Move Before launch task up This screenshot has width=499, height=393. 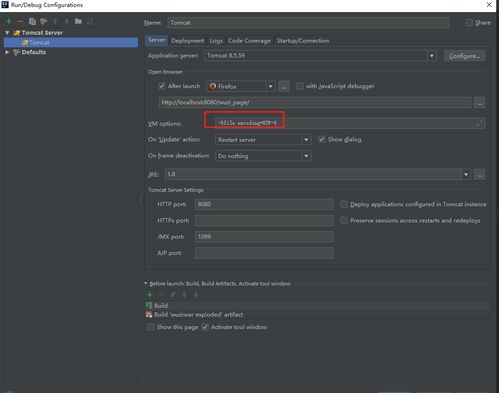pyautogui.click(x=184, y=295)
